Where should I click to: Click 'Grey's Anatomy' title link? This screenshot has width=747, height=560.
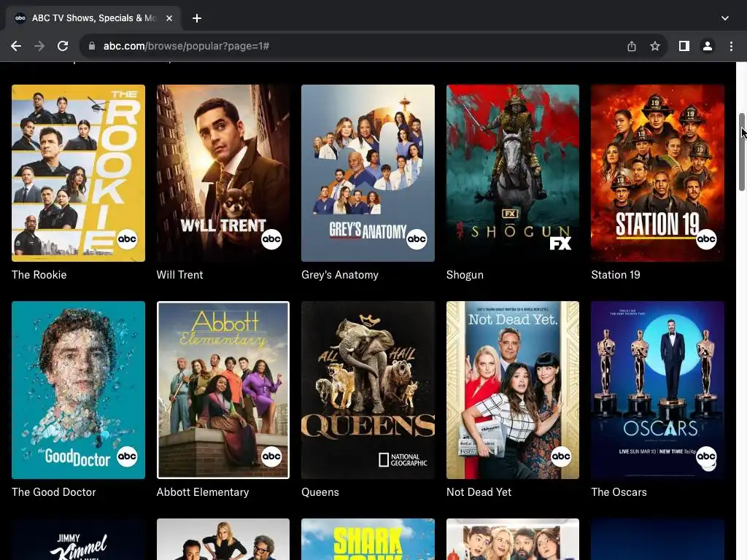(x=340, y=275)
